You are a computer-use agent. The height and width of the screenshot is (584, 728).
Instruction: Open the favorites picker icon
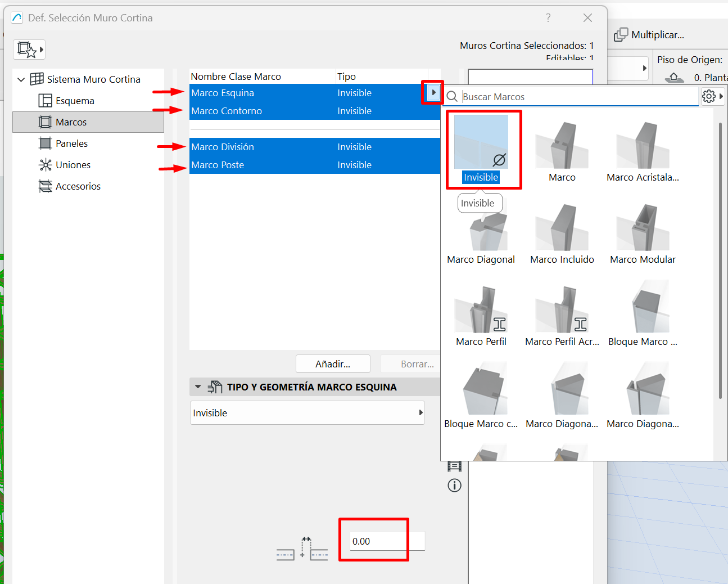[x=29, y=50]
